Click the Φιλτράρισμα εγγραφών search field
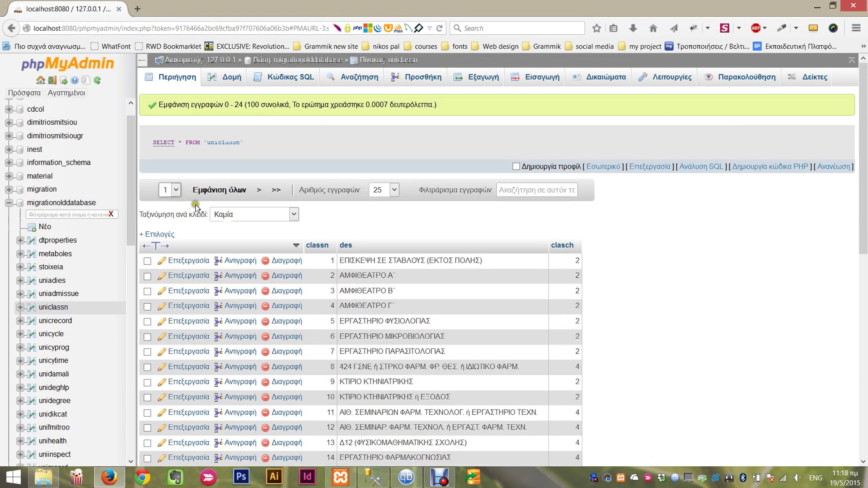Viewport: 868px width, 488px height. click(x=537, y=190)
